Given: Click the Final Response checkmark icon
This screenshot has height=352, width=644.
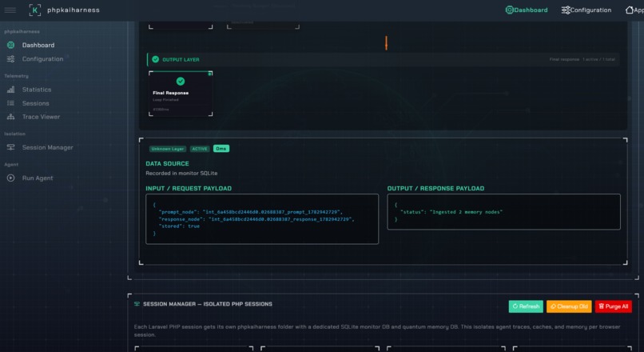Looking at the screenshot, I should (x=181, y=82).
